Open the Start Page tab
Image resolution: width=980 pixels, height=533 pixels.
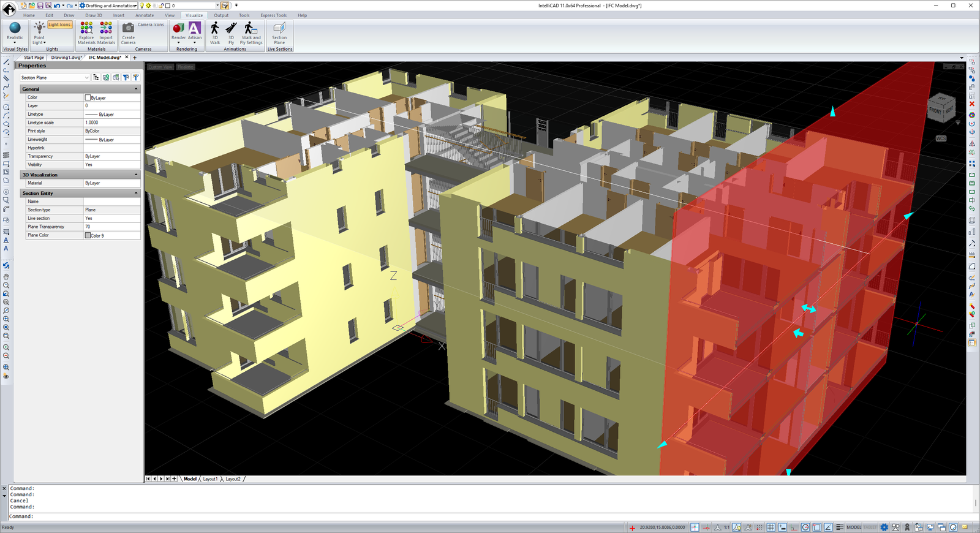click(x=34, y=58)
